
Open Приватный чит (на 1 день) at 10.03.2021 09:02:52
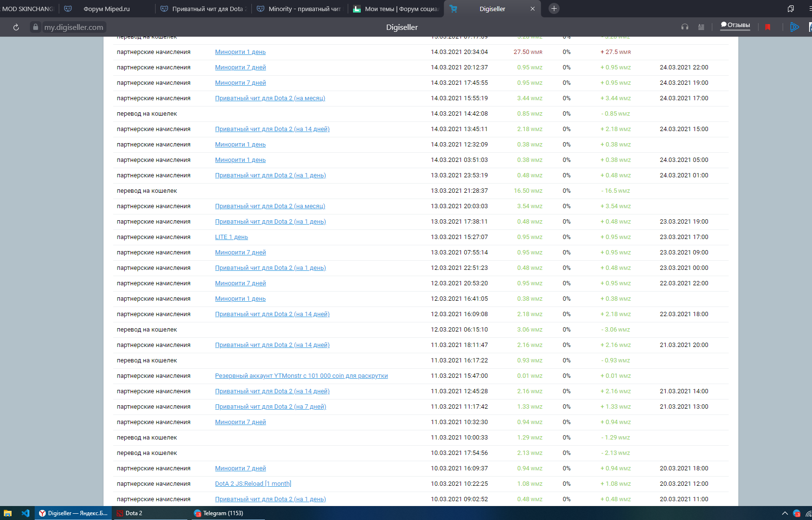(271, 499)
